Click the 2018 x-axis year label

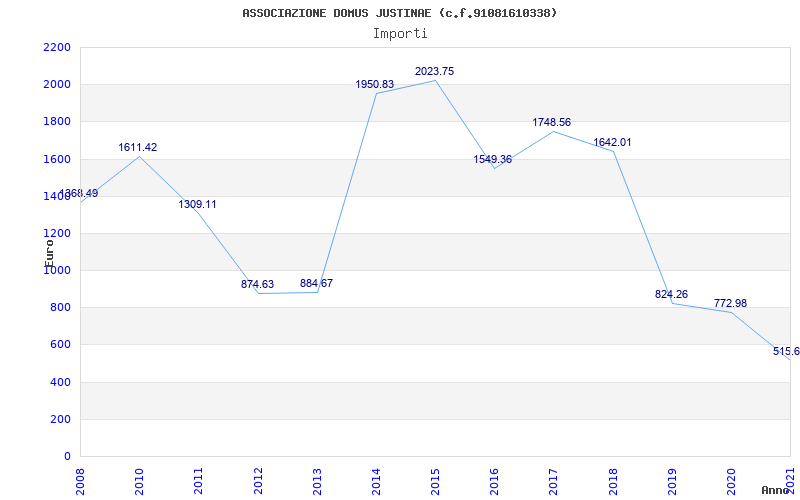pos(613,481)
